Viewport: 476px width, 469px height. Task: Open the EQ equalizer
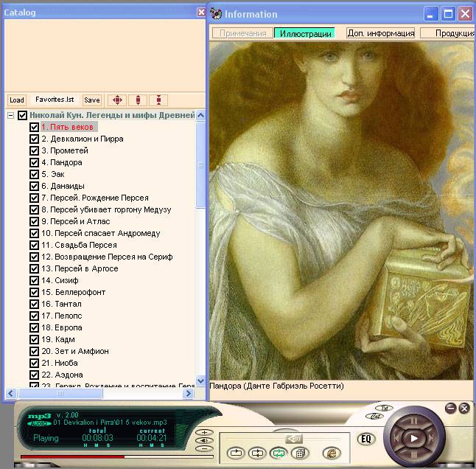tap(366, 439)
